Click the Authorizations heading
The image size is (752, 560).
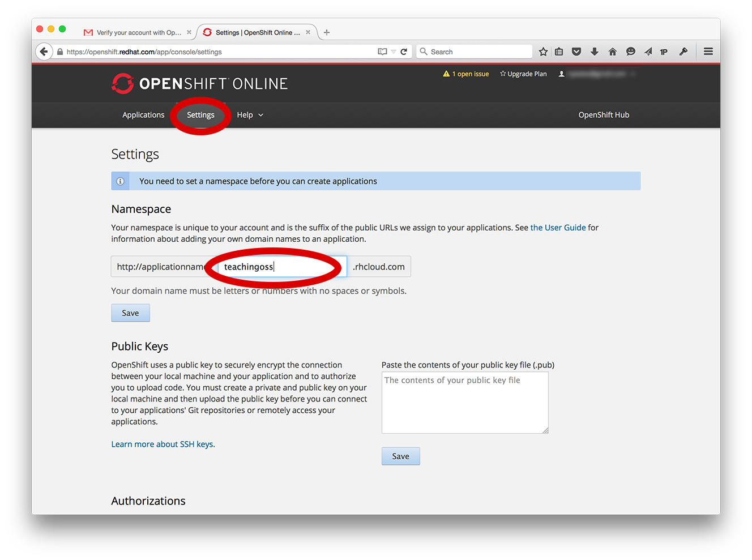148,501
